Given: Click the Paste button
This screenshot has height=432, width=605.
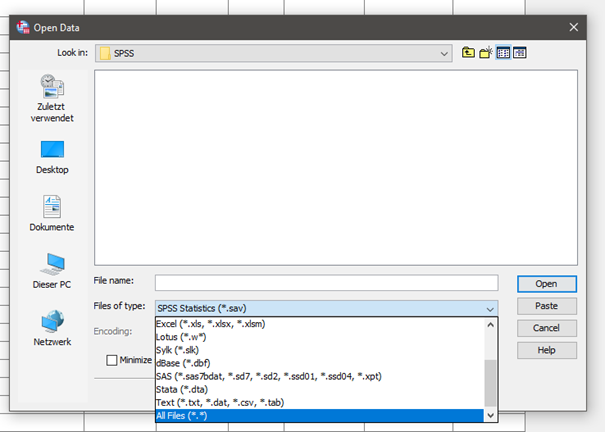Looking at the screenshot, I should click(x=546, y=306).
